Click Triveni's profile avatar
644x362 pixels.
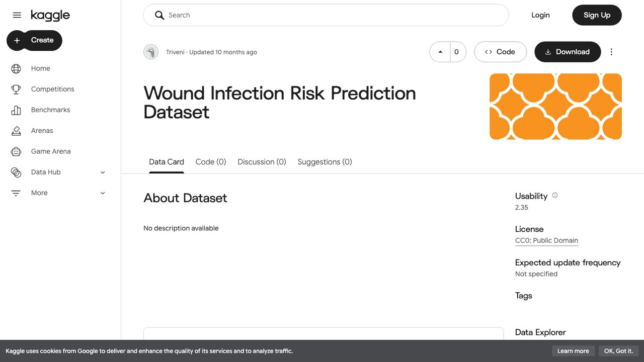tap(151, 52)
